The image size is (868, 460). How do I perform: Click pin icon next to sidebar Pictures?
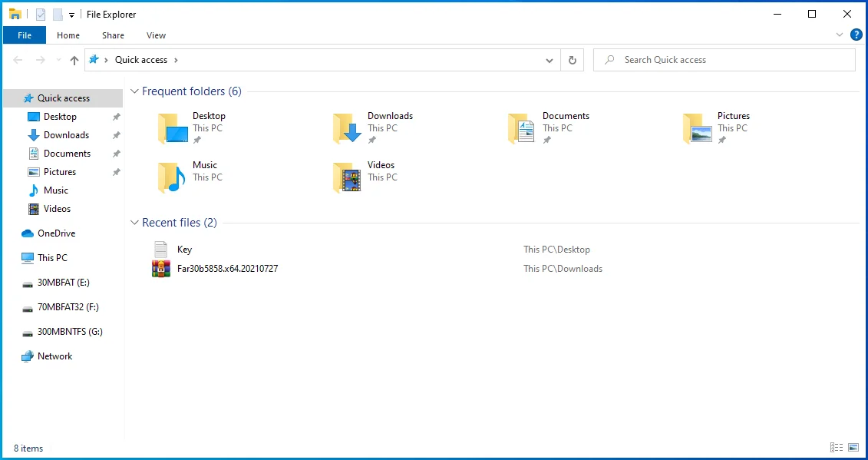coord(116,172)
